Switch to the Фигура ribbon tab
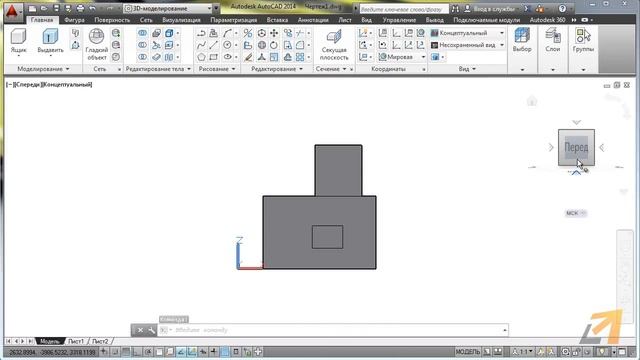 (x=74, y=20)
